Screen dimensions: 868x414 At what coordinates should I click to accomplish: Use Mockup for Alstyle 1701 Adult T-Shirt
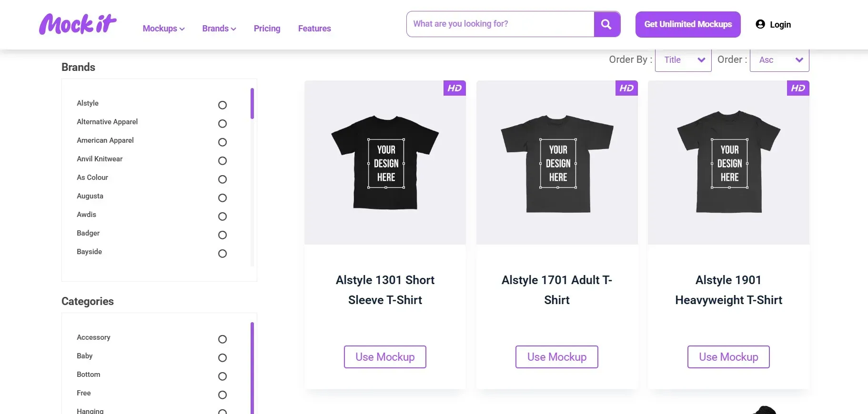point(556,357)
